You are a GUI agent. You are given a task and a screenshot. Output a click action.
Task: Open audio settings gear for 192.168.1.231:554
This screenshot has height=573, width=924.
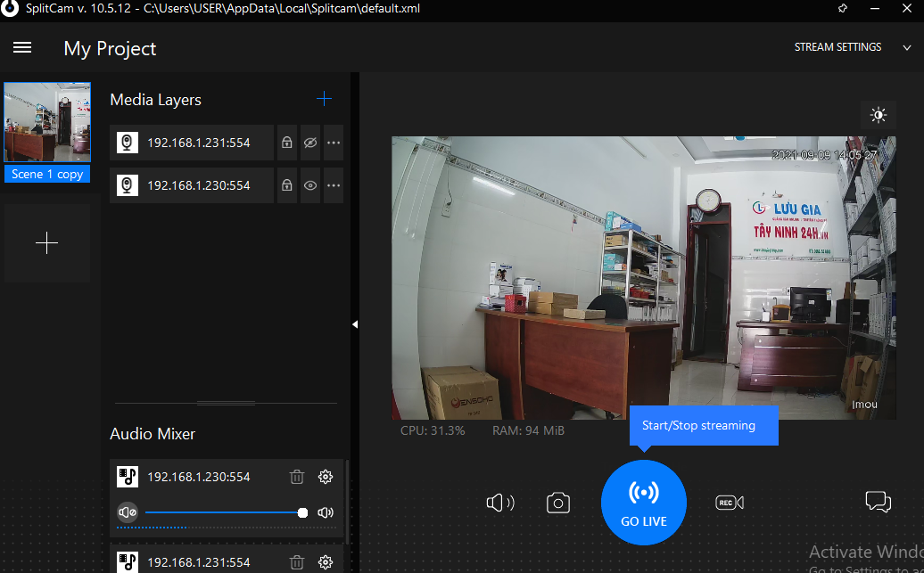(x=326, y=562)
